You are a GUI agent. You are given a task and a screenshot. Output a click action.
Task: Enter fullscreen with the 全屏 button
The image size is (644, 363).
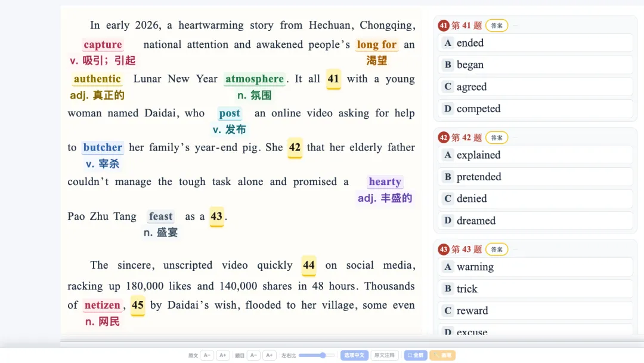pyautogui.click(x=415, y=355)
